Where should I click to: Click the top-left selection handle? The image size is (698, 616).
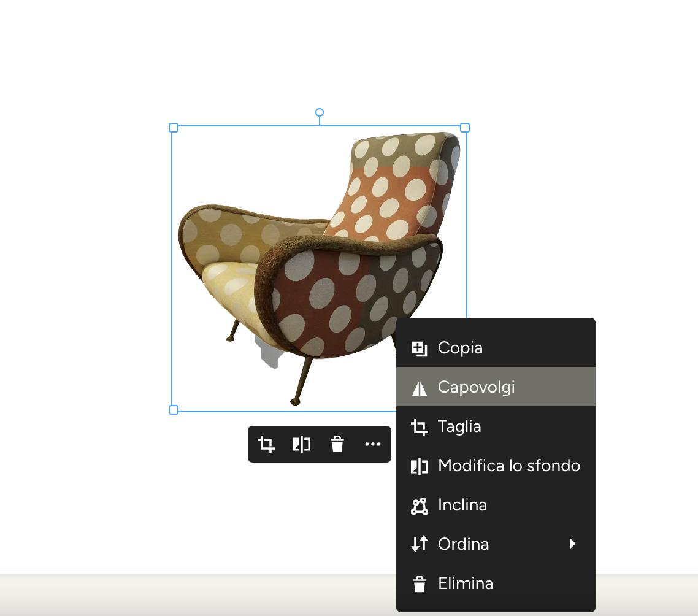click(x=174, y=128)
